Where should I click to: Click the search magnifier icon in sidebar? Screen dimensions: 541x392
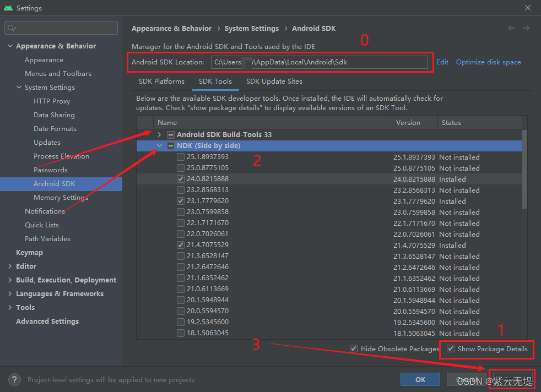point(12,28)
